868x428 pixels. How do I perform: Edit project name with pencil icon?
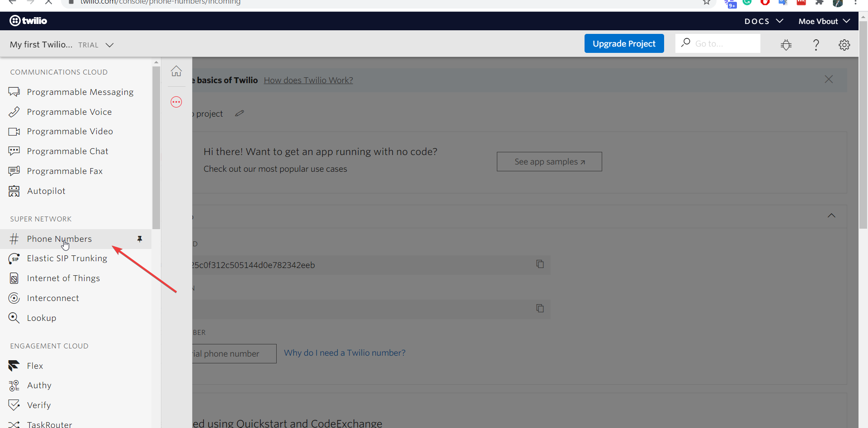[x=240, y=113]
